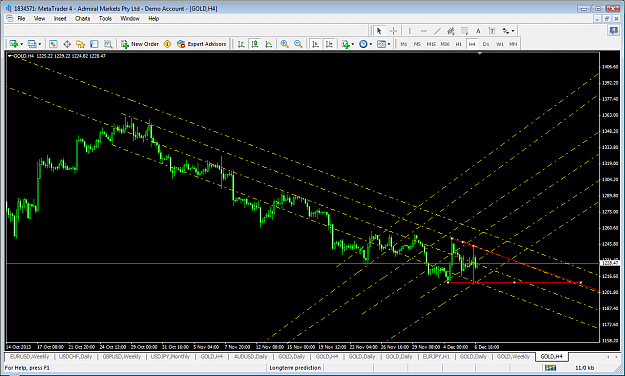Expand the Arrows dropdown arrow
The height and width of the screenshot is (376, 625).
513,31
